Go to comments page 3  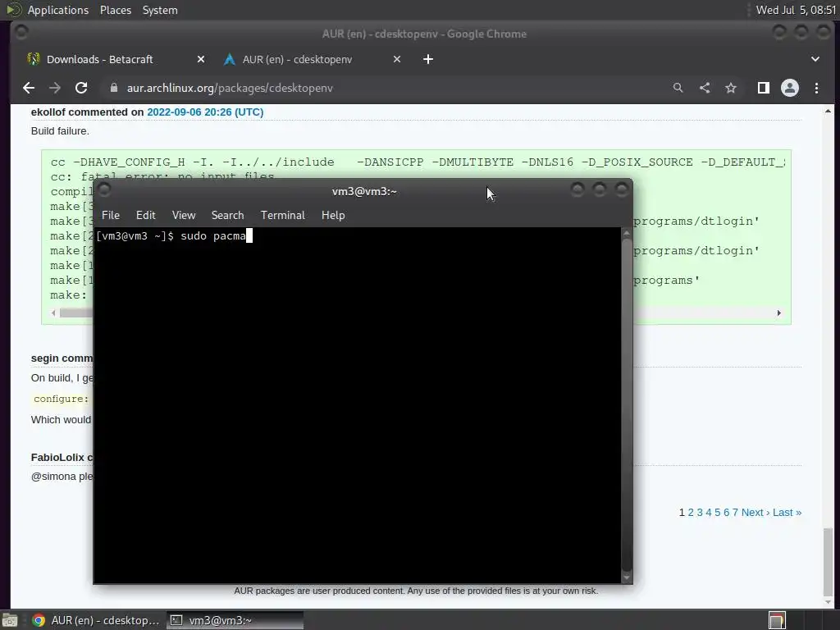point(700,512)
